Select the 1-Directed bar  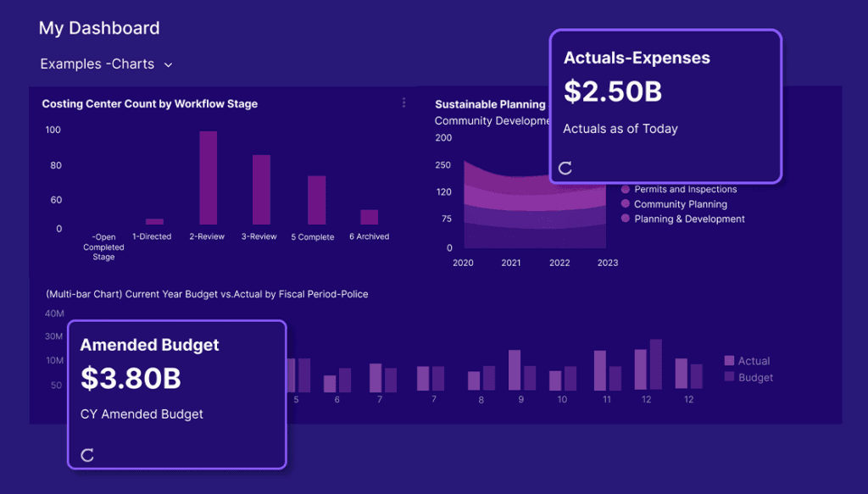(154, 221)
